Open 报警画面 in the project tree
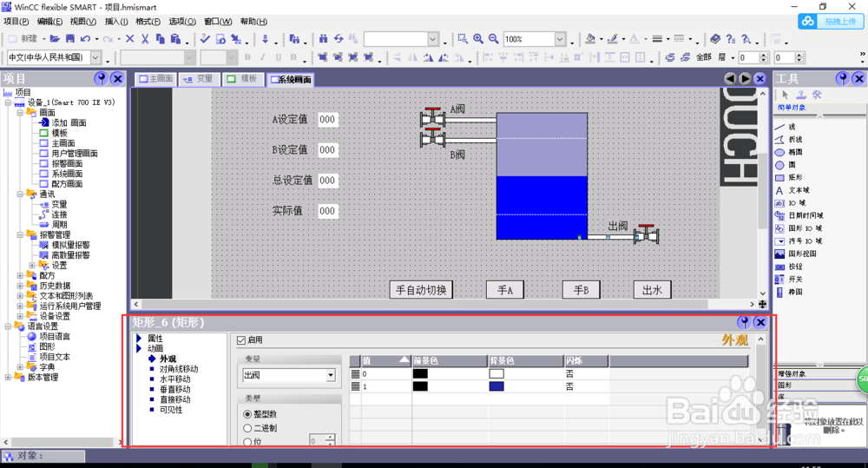 pyautogui.click(x=67, y=163)
